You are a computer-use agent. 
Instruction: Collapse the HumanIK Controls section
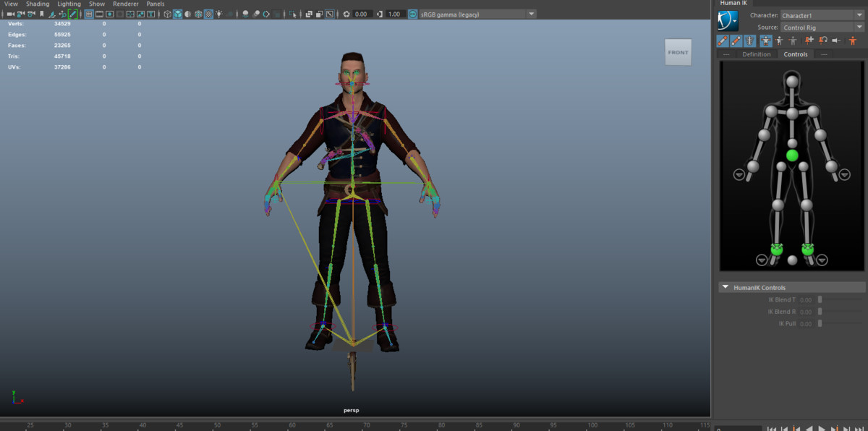(x=726, y=288)
